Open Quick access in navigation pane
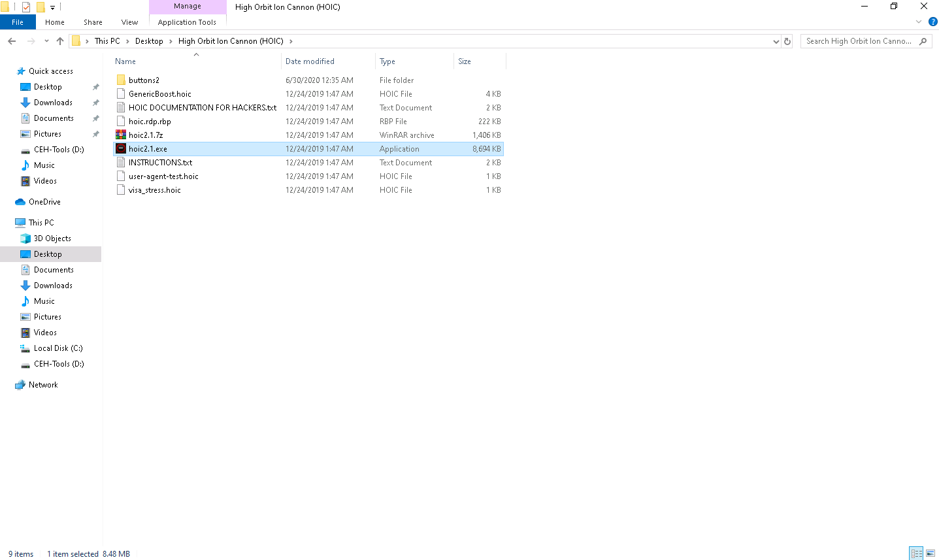 [x=50, y=71]
